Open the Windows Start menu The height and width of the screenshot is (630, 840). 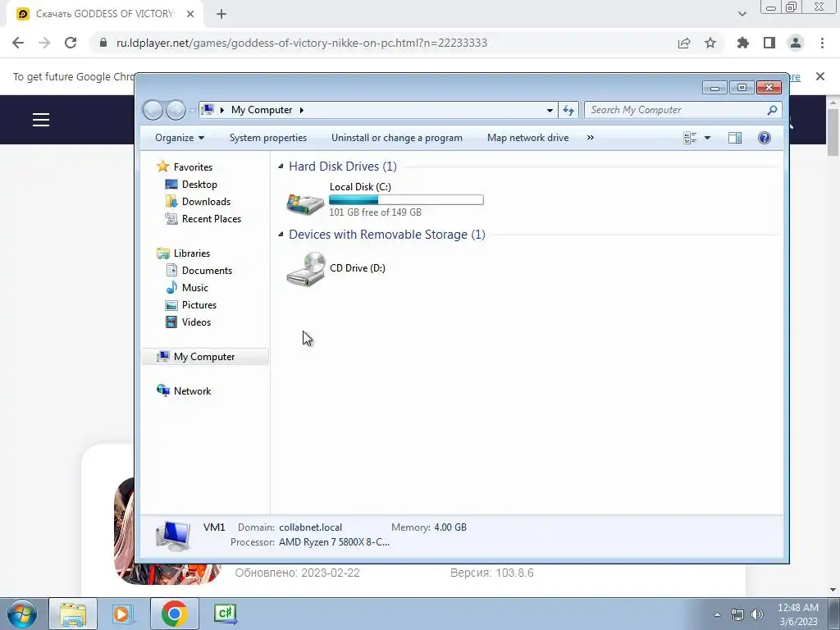click(x=21, y=614)
